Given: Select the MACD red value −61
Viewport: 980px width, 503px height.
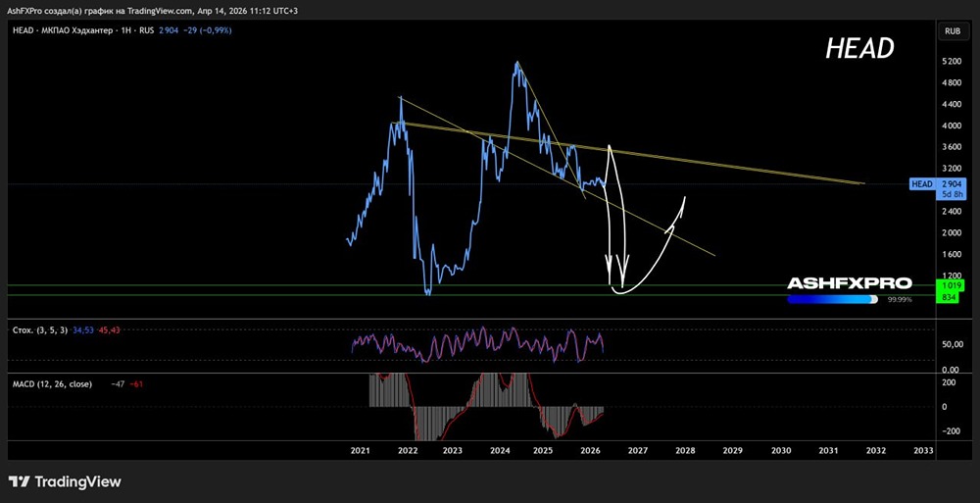Looking at the screenshot, I should [136, 384].
